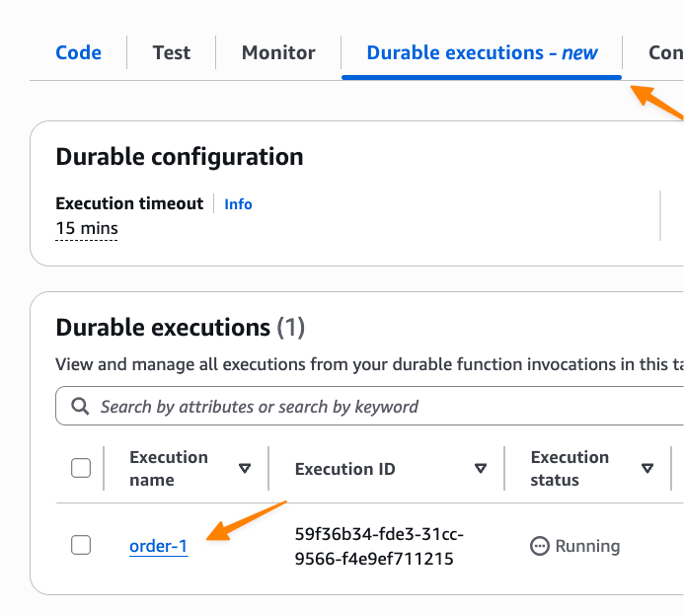Open the Test tab
Image resolution: width=684 pixels, height=616 pixels.
[172, 52]
